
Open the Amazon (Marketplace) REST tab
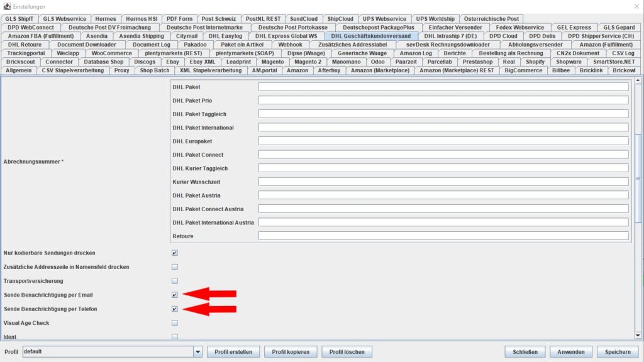[x=457, y=70]
